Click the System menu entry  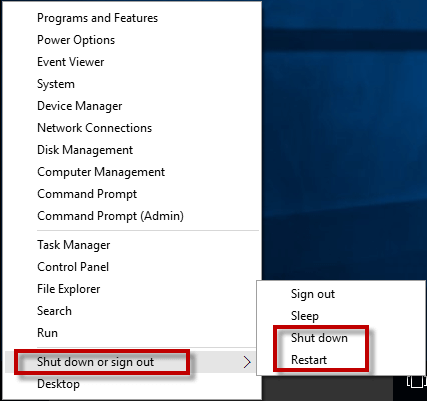[56, 84]
